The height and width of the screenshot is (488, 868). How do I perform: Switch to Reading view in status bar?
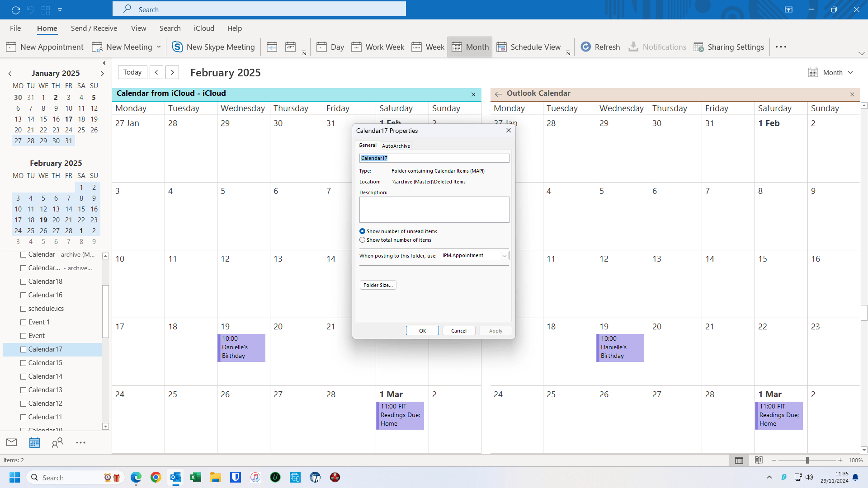[759, 460]
